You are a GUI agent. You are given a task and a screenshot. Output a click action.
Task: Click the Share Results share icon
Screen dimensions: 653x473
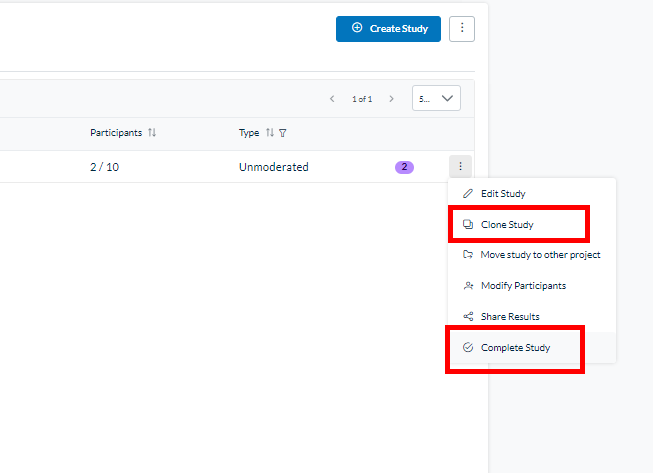pos(468,317)
